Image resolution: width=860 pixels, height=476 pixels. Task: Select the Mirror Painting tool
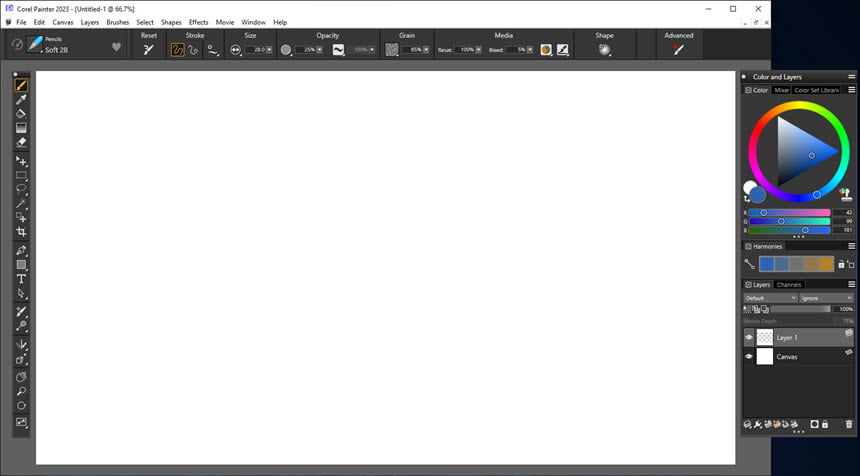[21, 345]
